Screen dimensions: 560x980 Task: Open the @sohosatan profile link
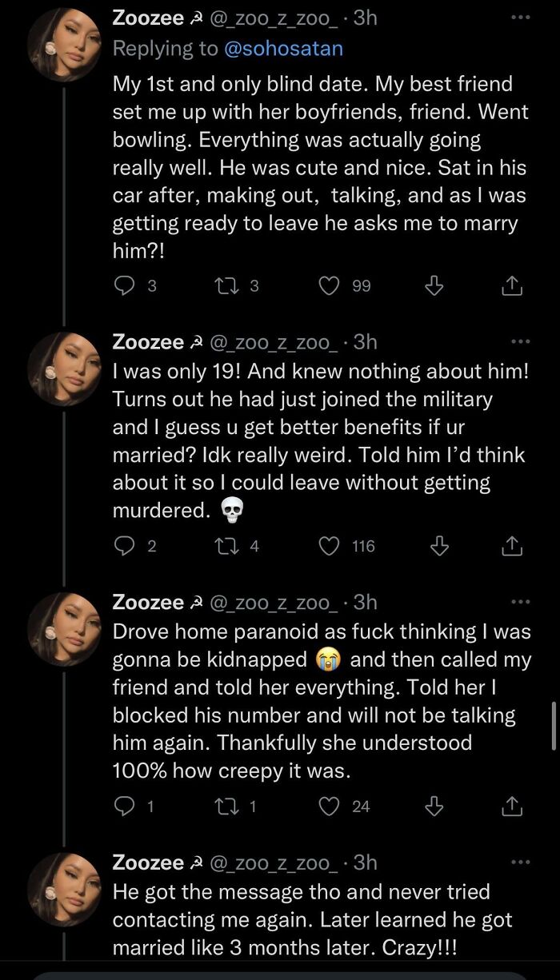click(283, 49)
